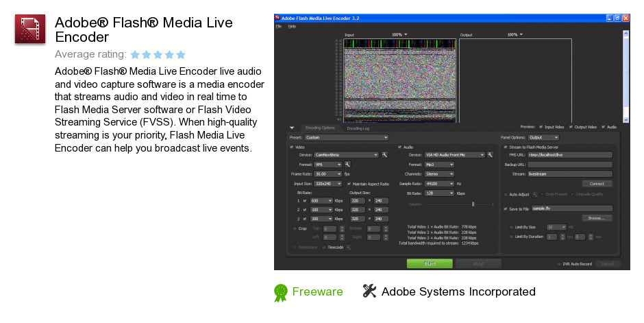Open Channels dropdown showing Stereo

439,174
